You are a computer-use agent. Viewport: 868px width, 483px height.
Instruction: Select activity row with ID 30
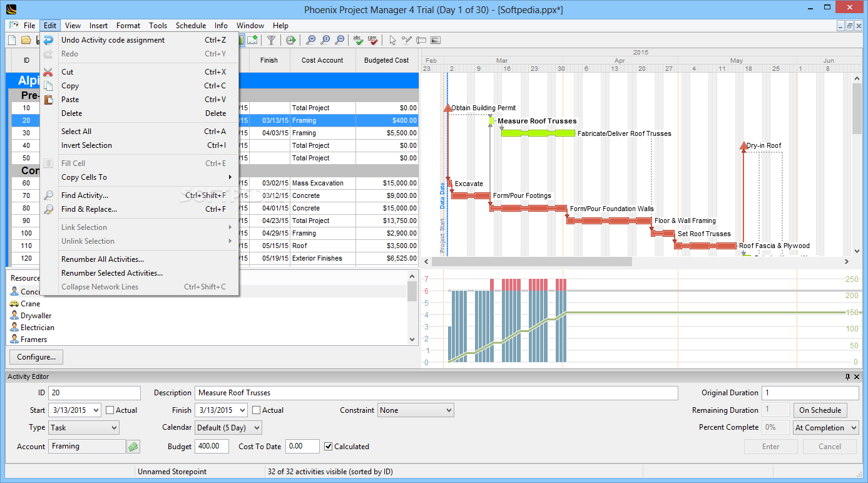[215, 133]
